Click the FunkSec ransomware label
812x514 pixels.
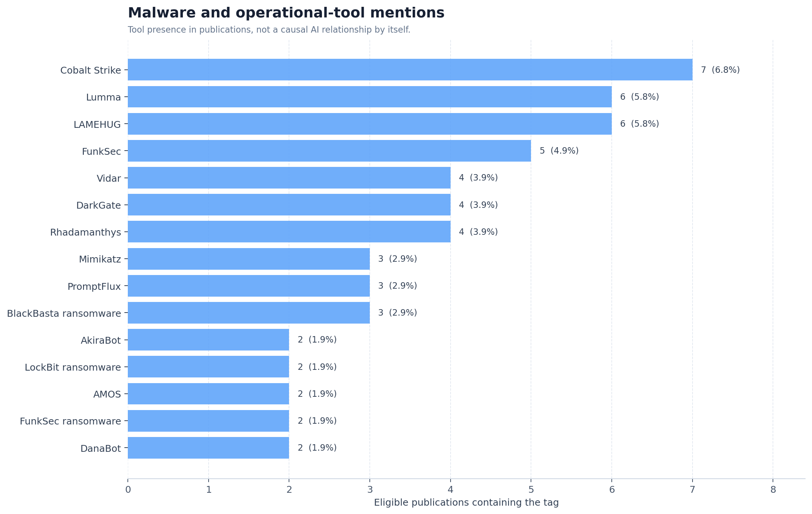click(x=71, y=421)
